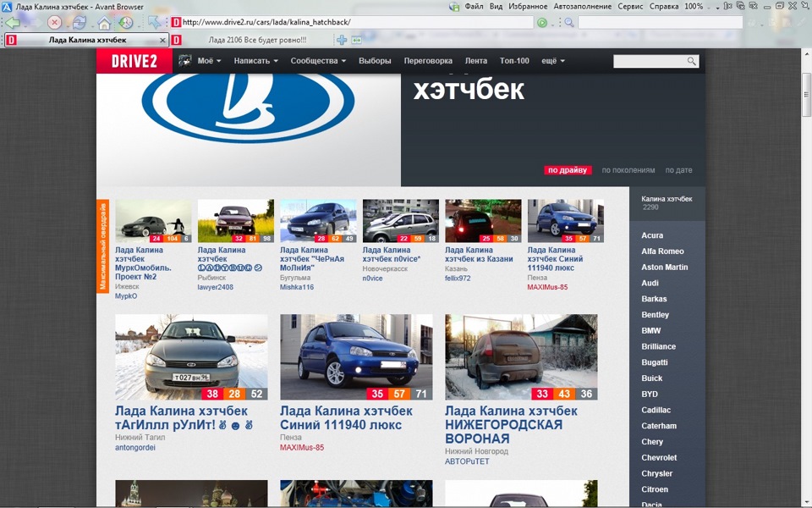Click the DRIVE2 logo

[x=134, y=61]
